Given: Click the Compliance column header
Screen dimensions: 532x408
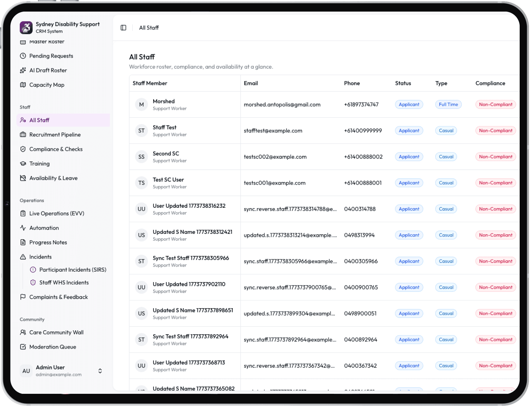Looking at the screenshot, I should point(490,83).
